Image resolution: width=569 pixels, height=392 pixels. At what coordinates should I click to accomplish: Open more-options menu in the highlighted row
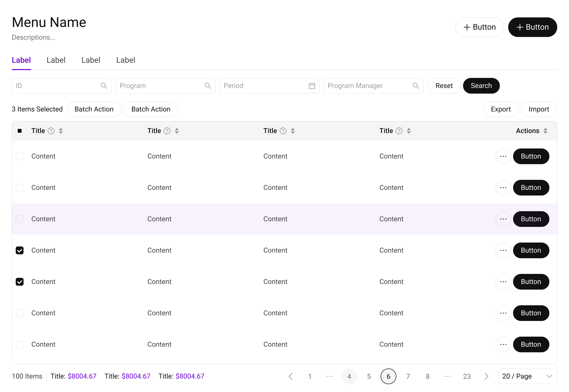(x=503, y=219)
